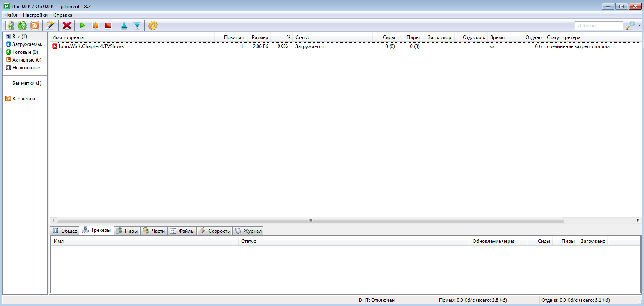Click the horizontal scrollbar thumb
Image resolution: width=644 pixels, height=306 pixels.
[311, 220]
